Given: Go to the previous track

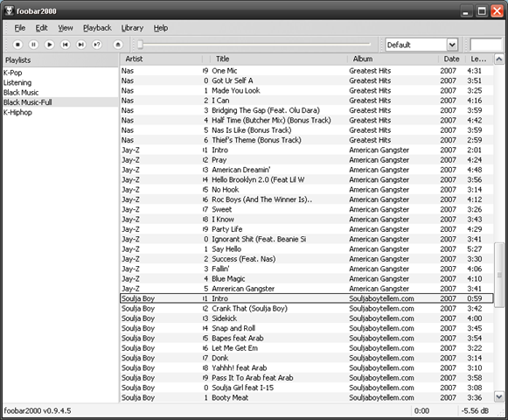Looking at the screenshot, I should (x=65, y=45).
